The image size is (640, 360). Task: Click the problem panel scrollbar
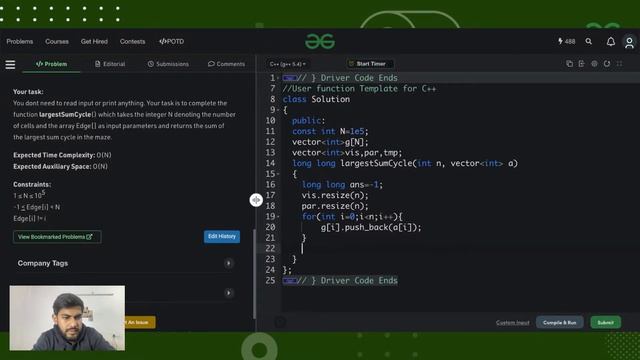point(254,273)
